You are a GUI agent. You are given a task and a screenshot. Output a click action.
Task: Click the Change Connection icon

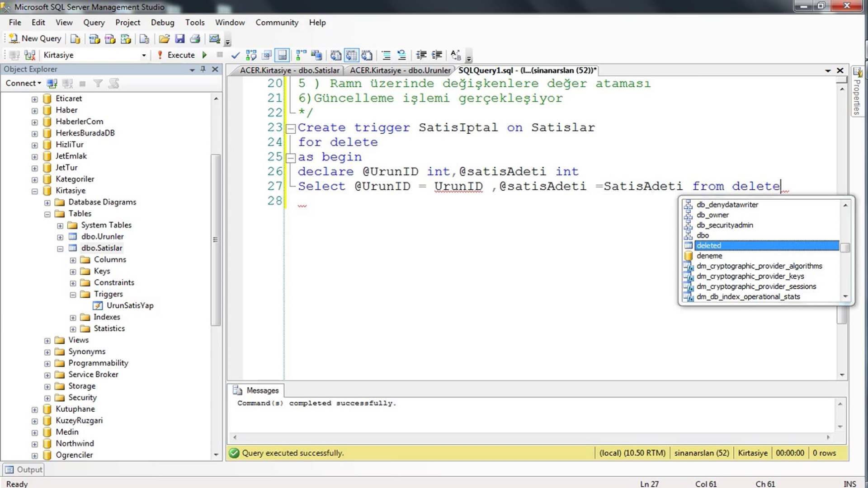(x=30, y=55)
